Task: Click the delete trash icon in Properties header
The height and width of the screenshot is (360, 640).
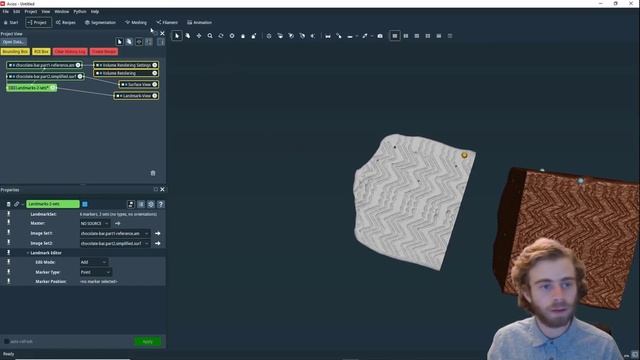Action: (x=8, y=204)
